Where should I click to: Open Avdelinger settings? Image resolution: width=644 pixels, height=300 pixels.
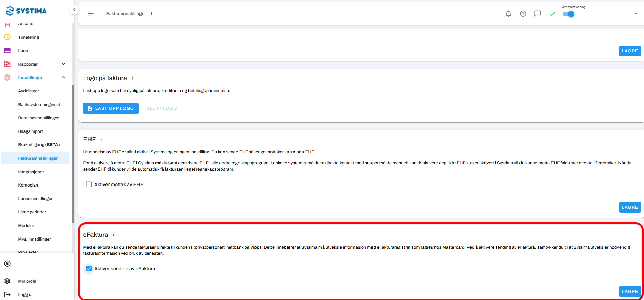(29, 91)
